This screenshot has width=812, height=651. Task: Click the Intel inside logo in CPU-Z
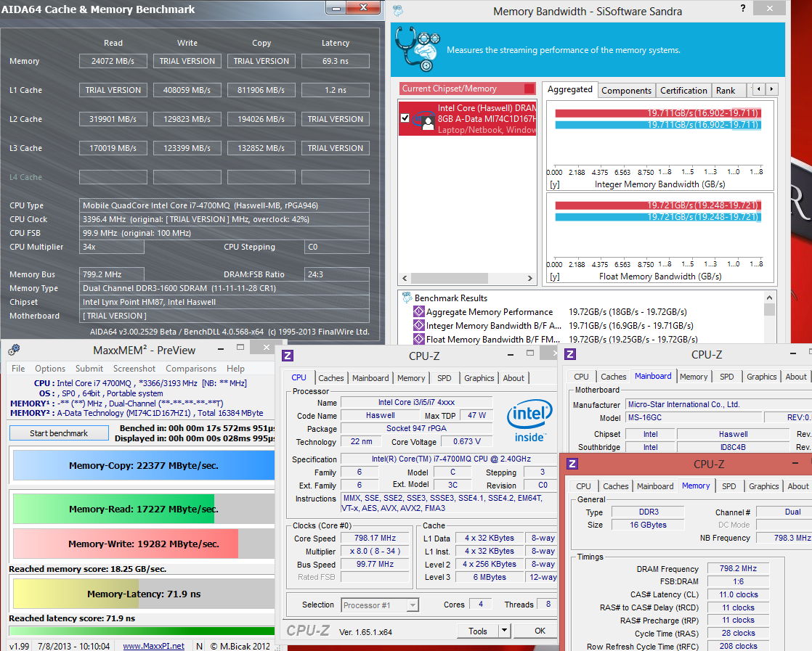pos(529,421)
